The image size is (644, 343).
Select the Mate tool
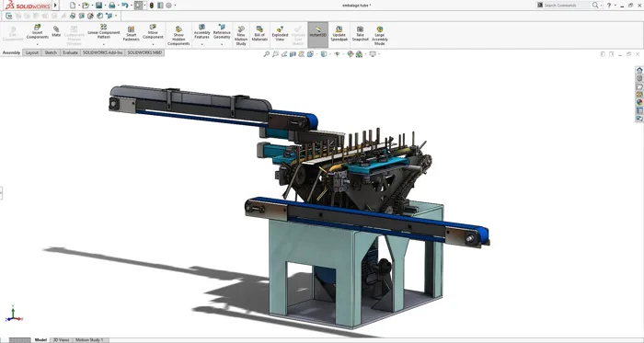56,31
